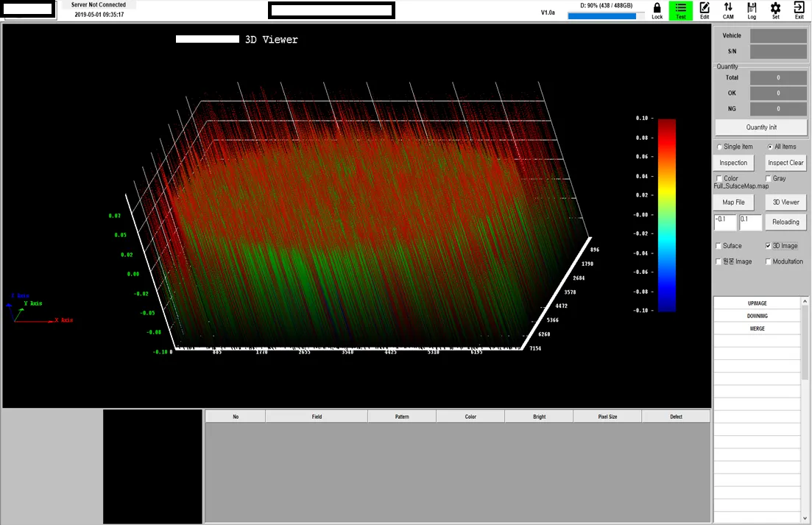The height and width of the screenshot is (525, 812).
Task: Enable the Modultation checkbox
Action: point(769,261)
